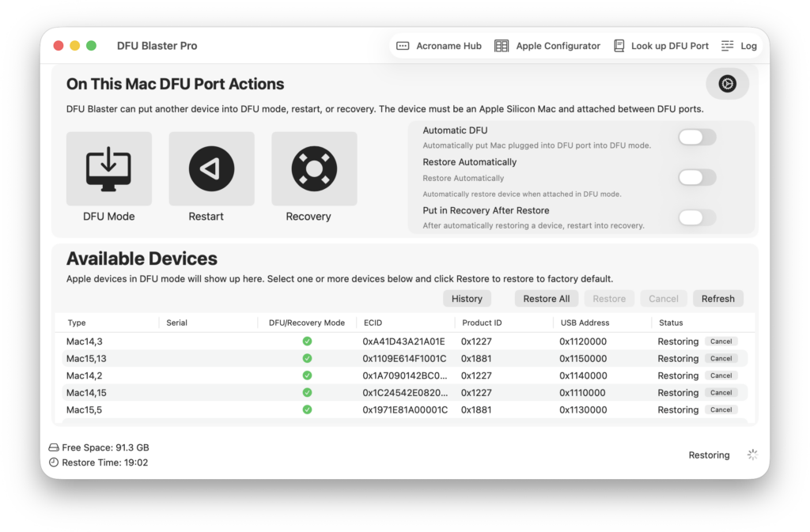Open Look up DFU Port guide
Screen dimensions: 810x532
(660, 46)
